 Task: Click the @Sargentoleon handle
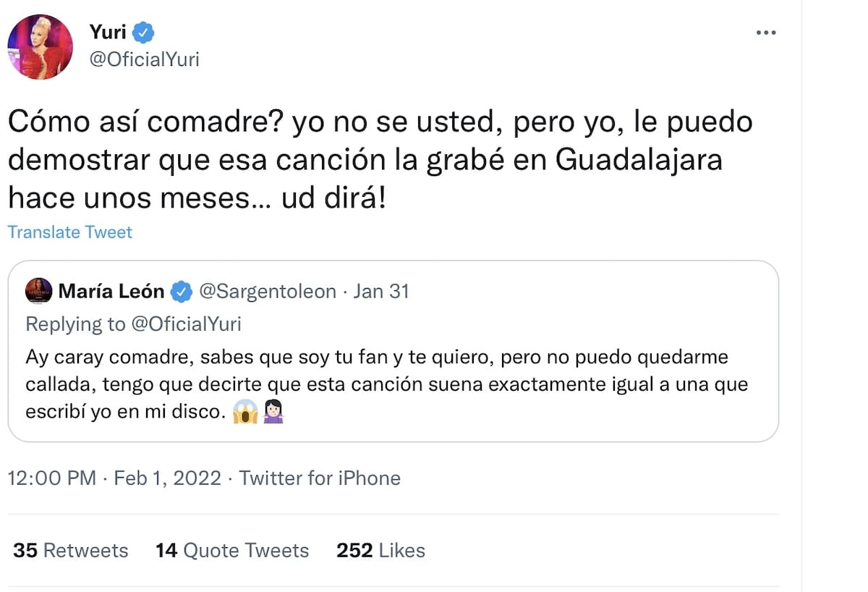click(x=268, y=292)
